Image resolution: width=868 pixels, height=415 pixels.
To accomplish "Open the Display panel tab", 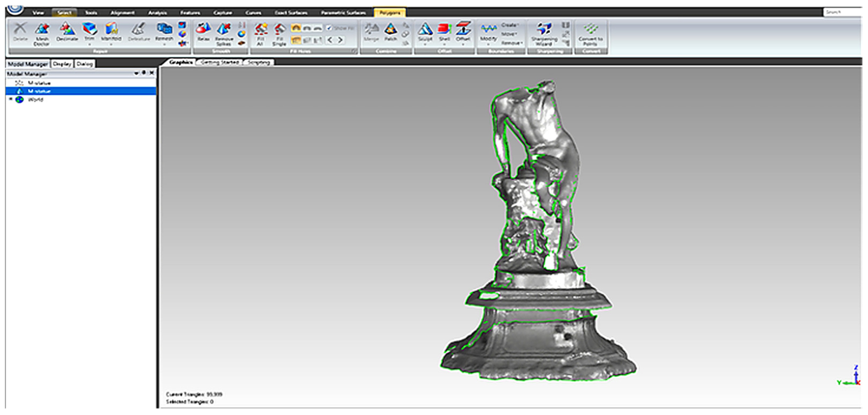I will coord(62,64).
